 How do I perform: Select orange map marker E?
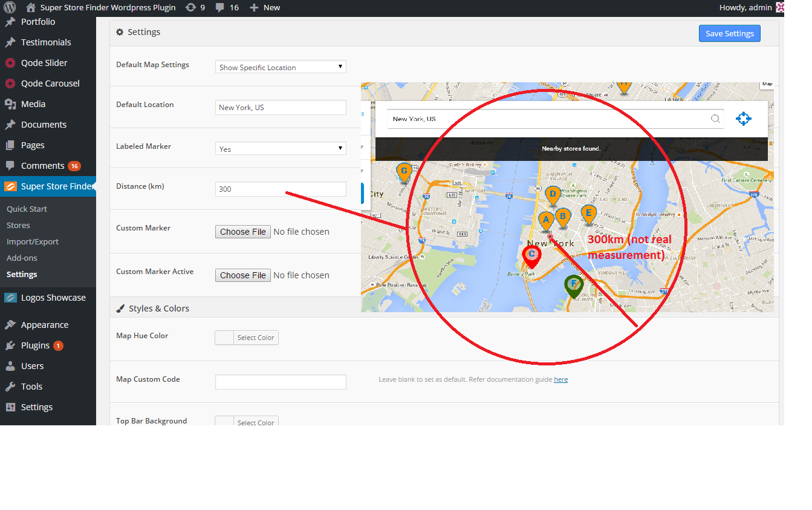pos(588,214)
